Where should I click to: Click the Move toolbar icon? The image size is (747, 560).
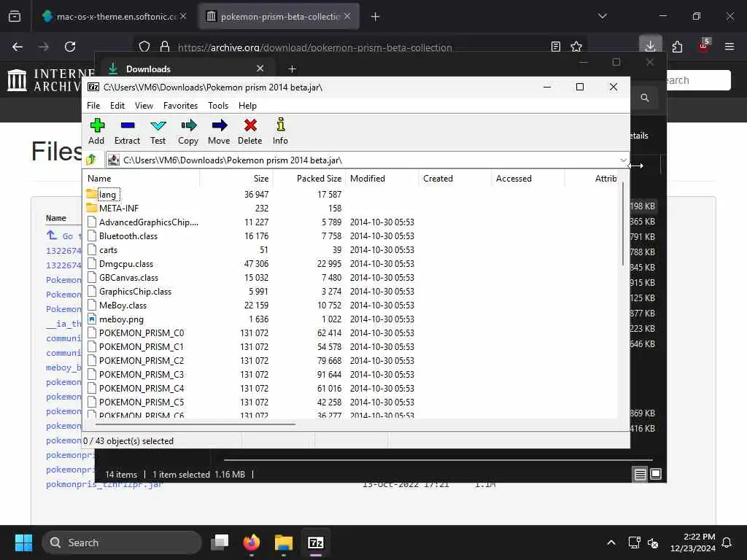click(x=219, y=125)
